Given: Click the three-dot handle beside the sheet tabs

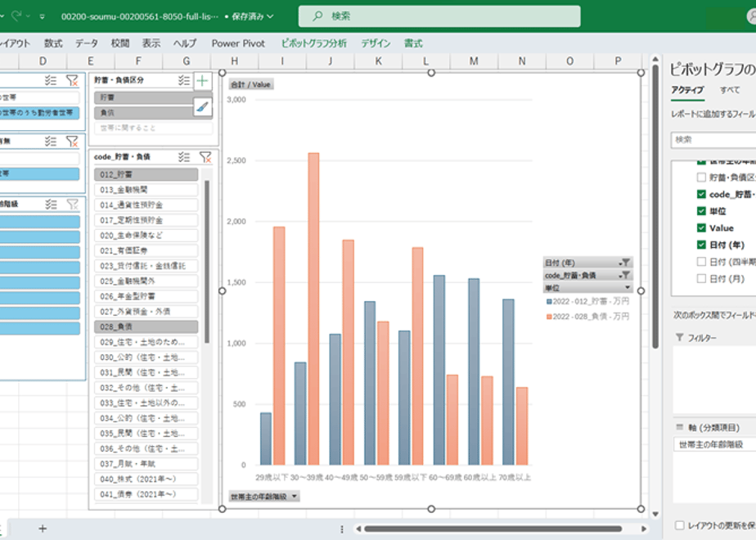Looking at the screenshot, I should [x=342, y=529].
